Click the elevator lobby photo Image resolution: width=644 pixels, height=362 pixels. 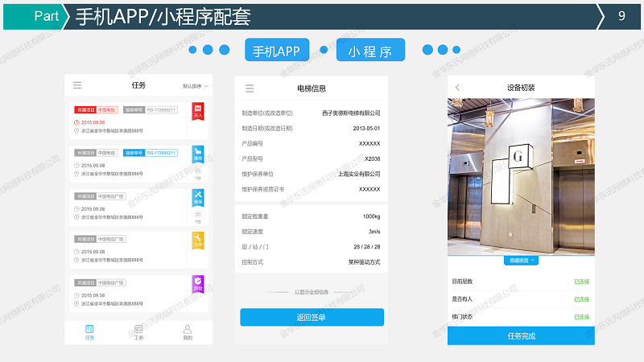pyautogui.click(x=520, y=177)
